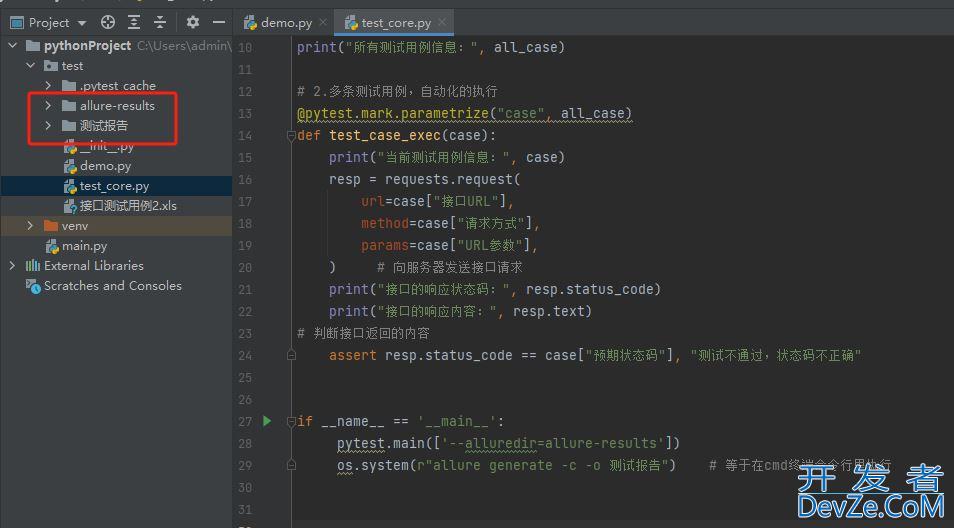954x528 pixels.
Task: Click the "接口URL" string on line 17
Action: coord(469,201)
